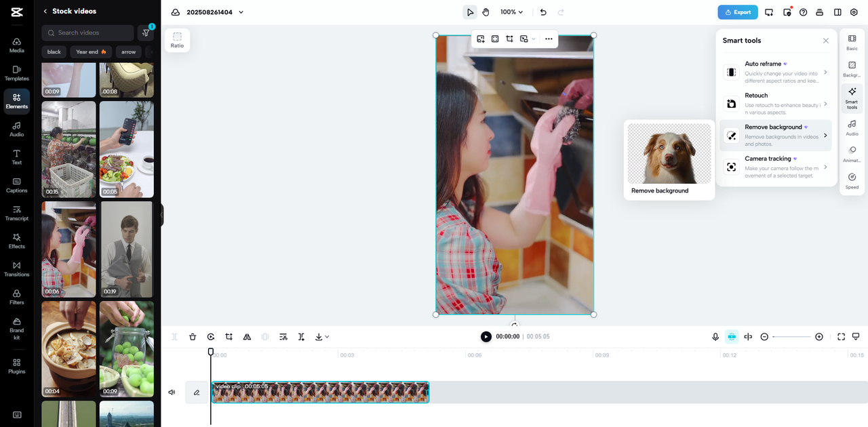Mirror the video clip horizontally
This screenshot has width=868, height=427.
pos(247,336)
